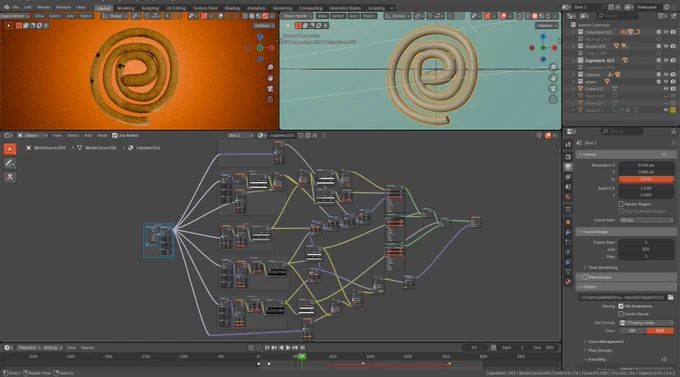Click the pan hand icon in right viewport

[x=553, y=78]
